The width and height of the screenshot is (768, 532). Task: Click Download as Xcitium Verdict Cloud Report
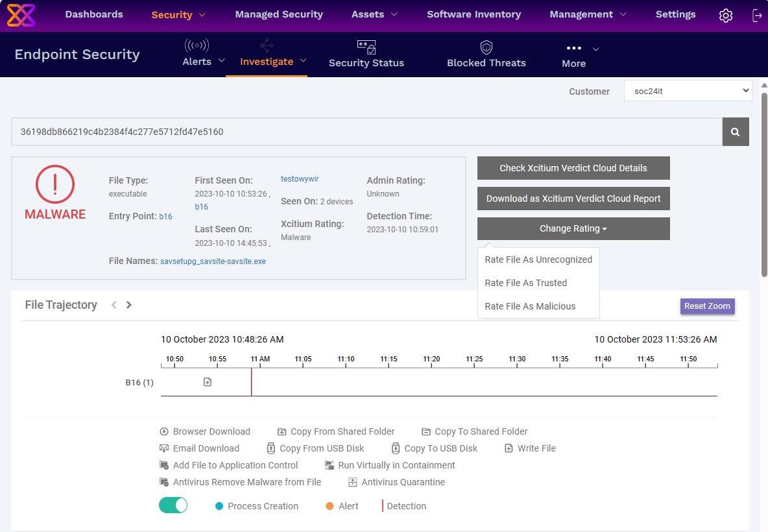573,199
